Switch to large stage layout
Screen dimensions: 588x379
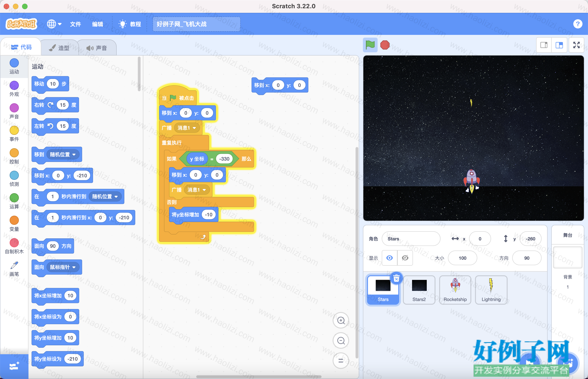[559, 45]
